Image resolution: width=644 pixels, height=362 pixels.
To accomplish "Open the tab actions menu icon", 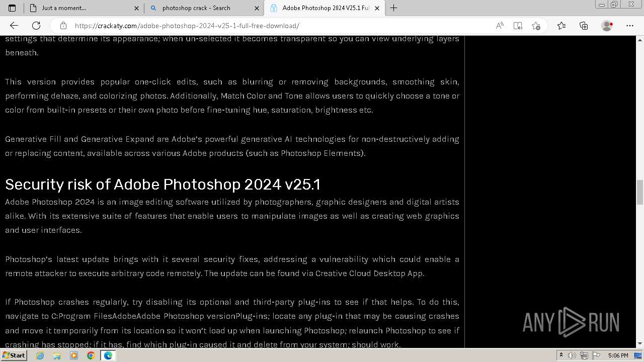I will (12, 8).
